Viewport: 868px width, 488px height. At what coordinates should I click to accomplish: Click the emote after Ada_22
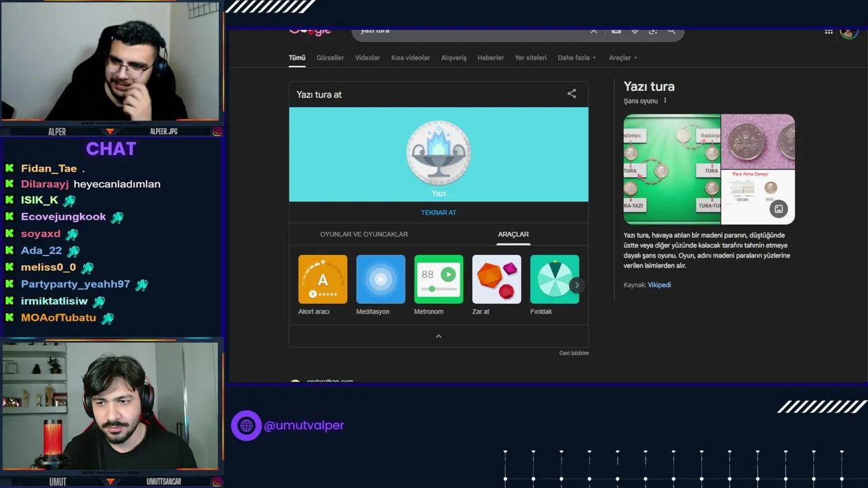[73, 251]
